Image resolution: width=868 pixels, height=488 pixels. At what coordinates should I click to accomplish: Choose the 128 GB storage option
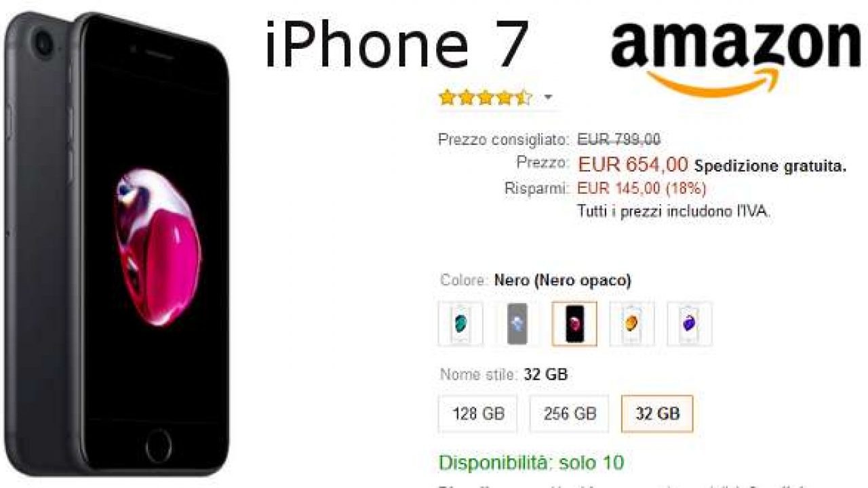tap(478, 413)
